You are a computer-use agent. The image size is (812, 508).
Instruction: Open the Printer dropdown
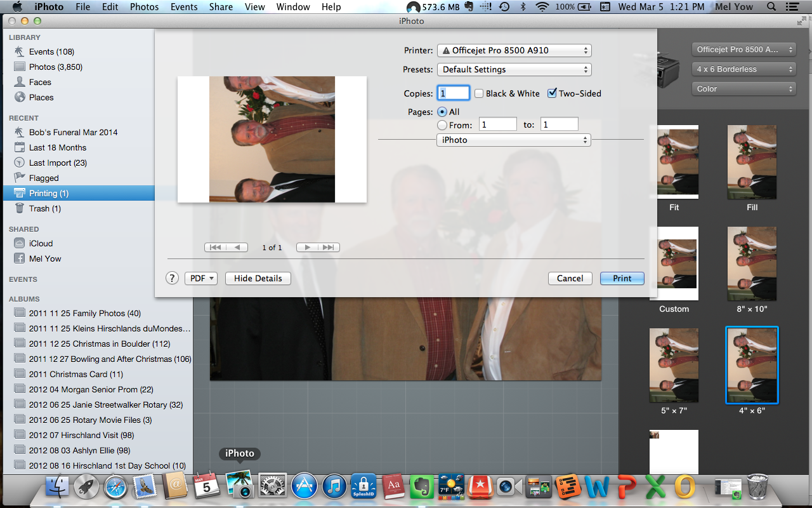coord(514,50)
